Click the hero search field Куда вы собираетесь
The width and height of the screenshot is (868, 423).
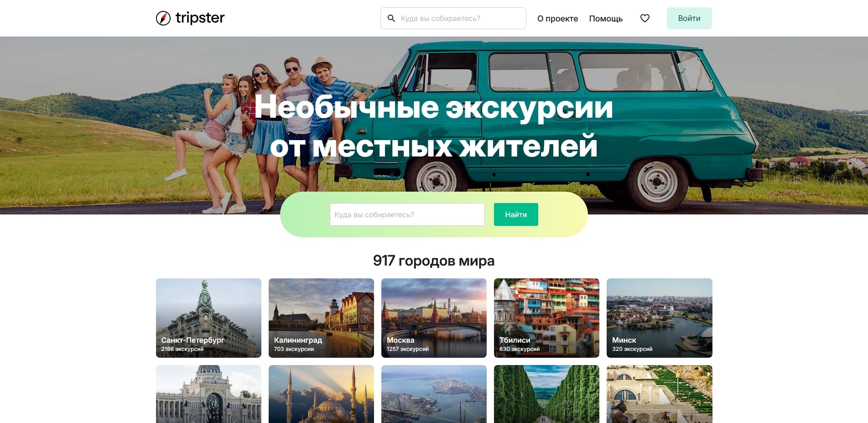407,214
